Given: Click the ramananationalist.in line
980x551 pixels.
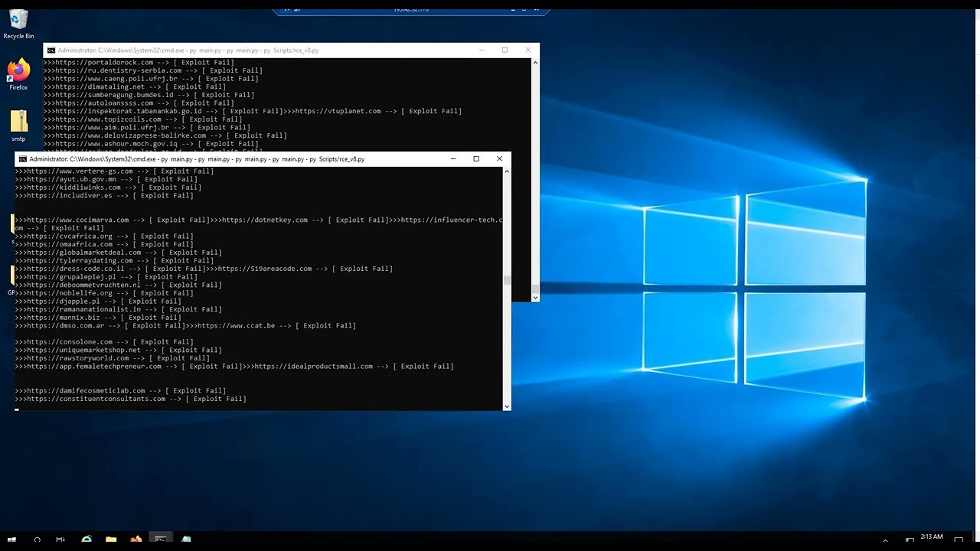Looking at the screenshot, I should (118, 309).
